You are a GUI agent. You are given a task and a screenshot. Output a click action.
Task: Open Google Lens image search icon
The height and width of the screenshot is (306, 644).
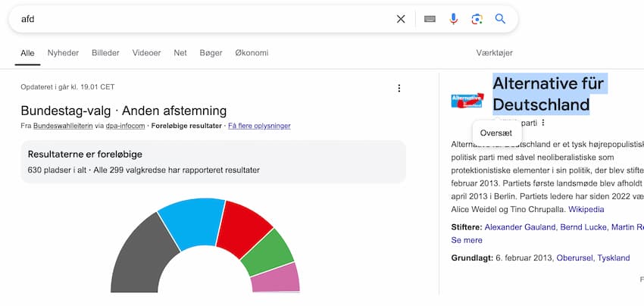click(x=477, y=19)
